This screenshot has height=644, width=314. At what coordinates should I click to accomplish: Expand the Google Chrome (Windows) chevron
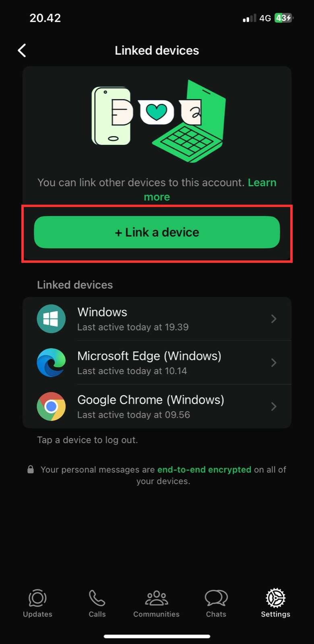click(274, 407)
